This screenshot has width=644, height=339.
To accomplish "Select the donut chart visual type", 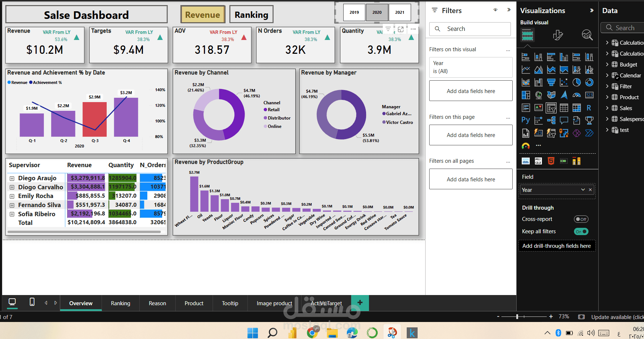I will 589,82.
